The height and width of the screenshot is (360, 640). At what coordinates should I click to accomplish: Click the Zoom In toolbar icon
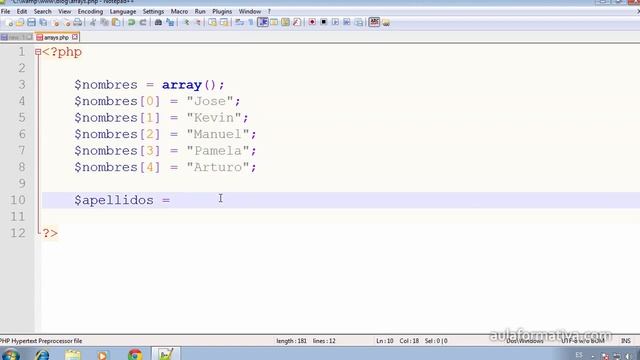click(187, 22)
